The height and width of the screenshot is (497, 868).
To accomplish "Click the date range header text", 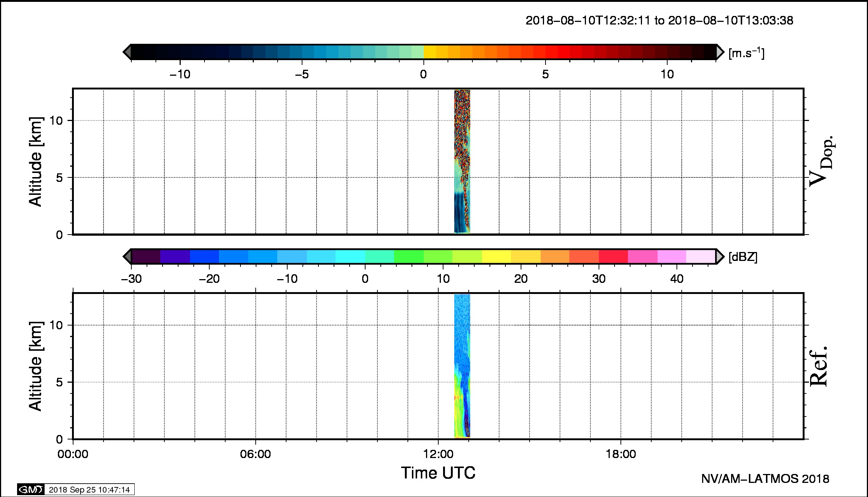I will 659,20.
